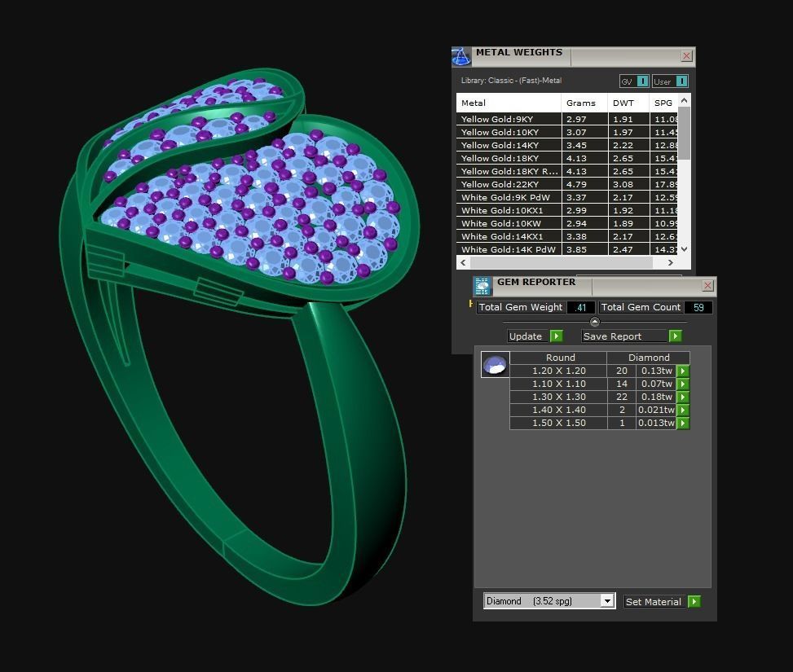The width and height of the screenshot is (793, 672).
Task: Click the 0.18tw weight cell
Action: click(x=656, y=397)
